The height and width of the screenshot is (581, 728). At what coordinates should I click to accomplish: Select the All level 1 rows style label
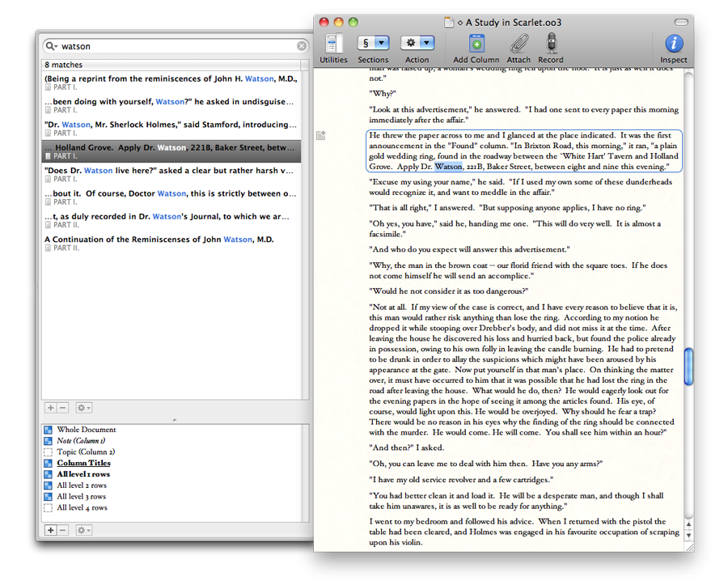[x=83, y=474]
